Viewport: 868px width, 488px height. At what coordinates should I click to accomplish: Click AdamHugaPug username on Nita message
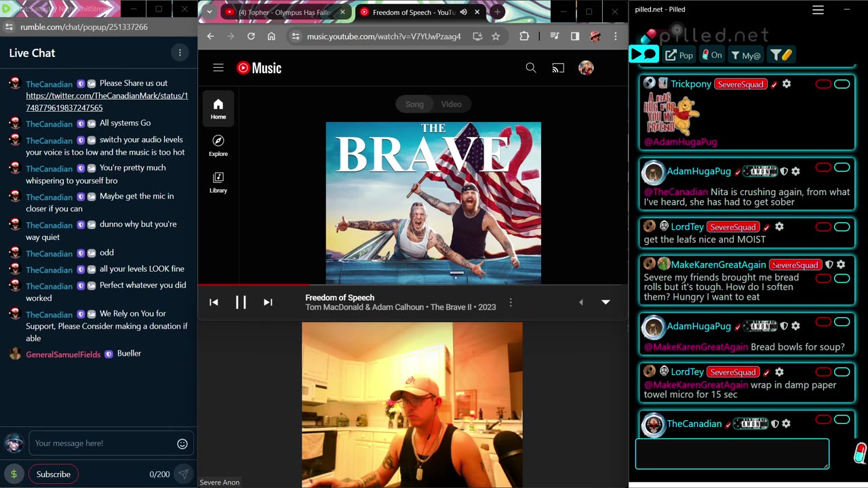pos(699,171)
